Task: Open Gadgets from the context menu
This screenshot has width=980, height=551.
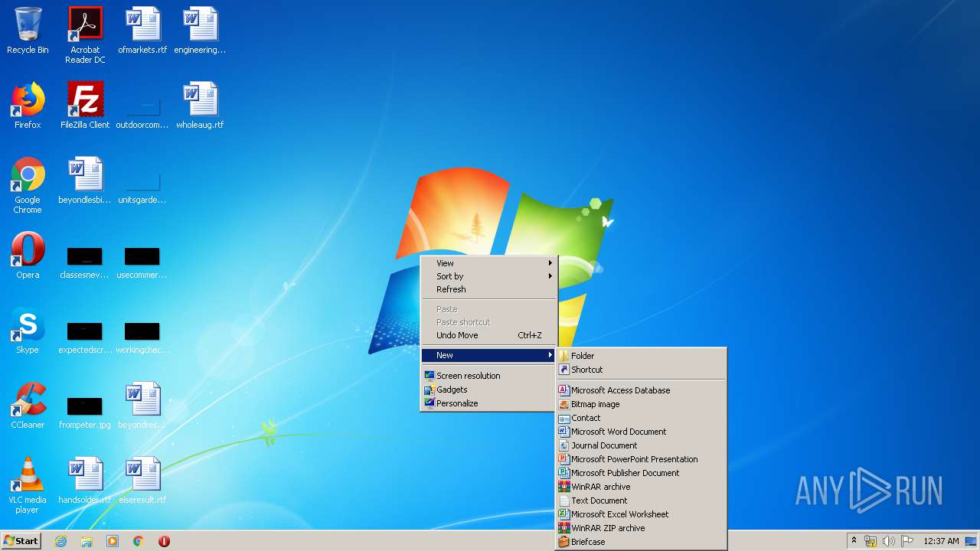Action: point(488,390)
